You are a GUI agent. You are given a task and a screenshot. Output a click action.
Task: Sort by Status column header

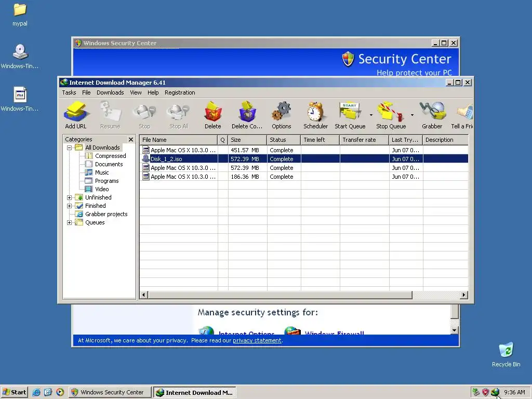click(x=284, y=140)
